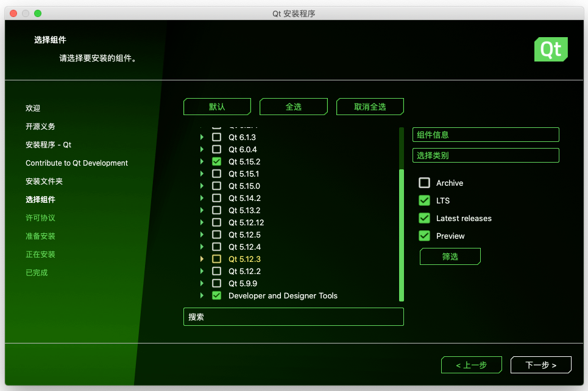The image size is (588, 391).
Task: Select the 安装程序 - Qt sidebar step
Action: 48,145
